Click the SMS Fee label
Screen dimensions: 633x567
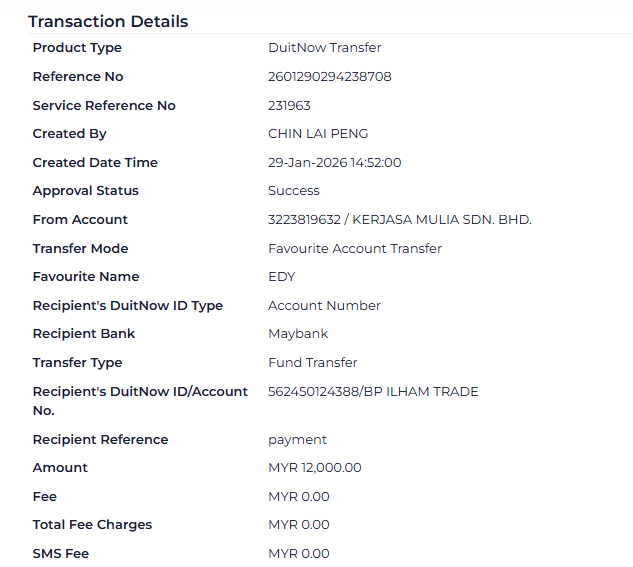pyautogui.click(x=60, y=554)
